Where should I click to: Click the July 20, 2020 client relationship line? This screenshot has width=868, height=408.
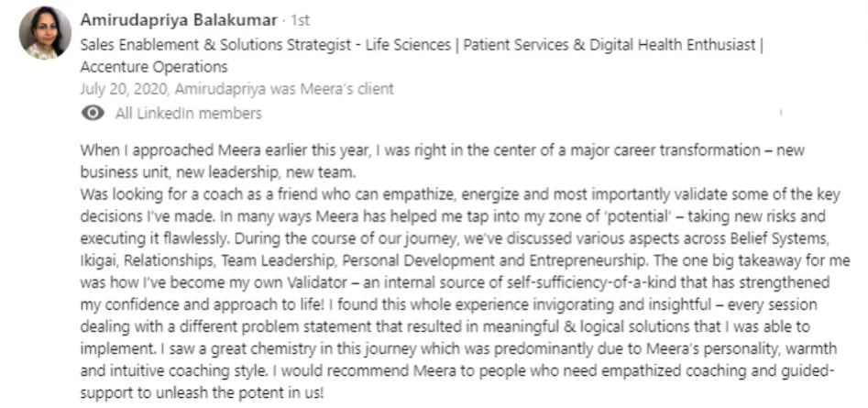(x=236, y=89)
